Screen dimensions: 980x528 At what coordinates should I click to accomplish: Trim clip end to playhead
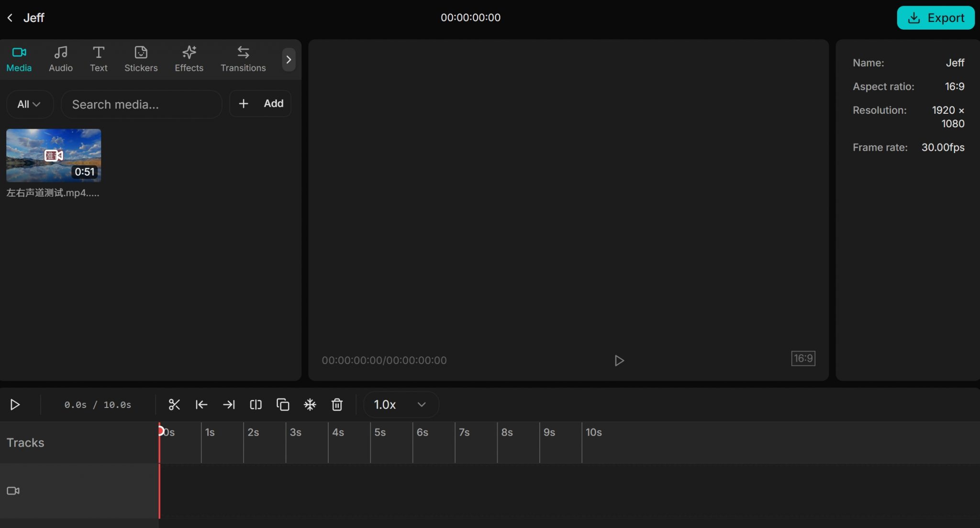click(229, 405)
